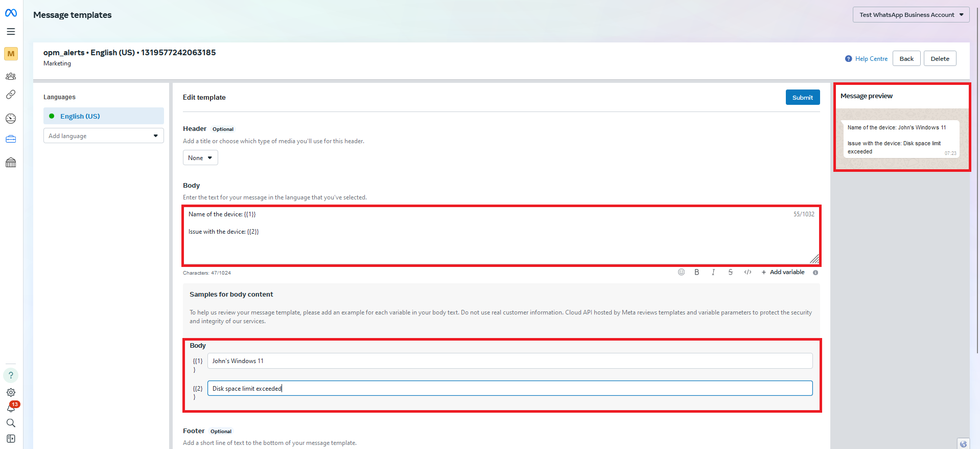The height and width of the screenshot is (449, 980).
Task: Open the settings gear icon
Action: (x=11, y=393)
